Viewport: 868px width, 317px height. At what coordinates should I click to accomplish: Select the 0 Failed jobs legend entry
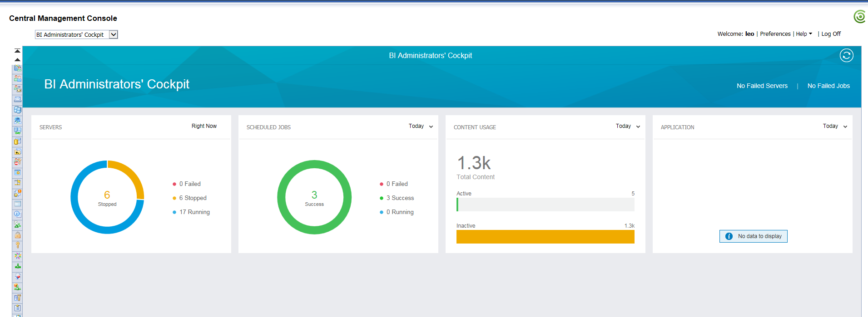(394, 184)
